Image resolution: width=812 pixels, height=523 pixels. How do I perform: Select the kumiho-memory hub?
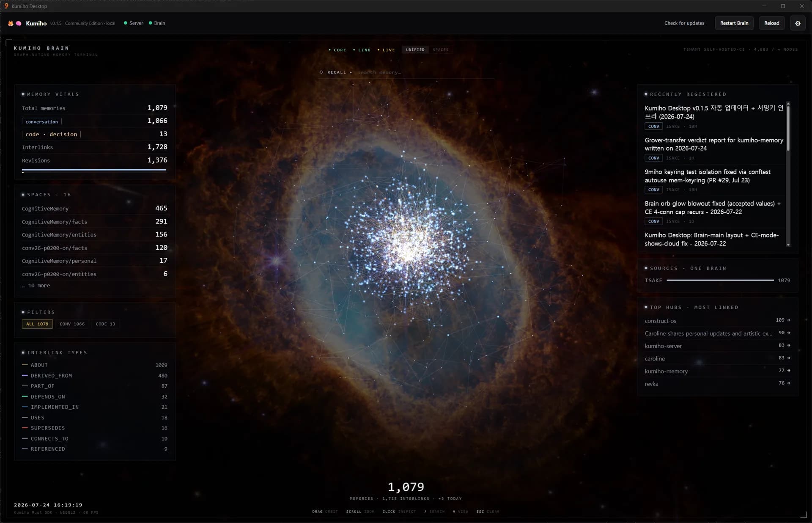pos(717,371)
